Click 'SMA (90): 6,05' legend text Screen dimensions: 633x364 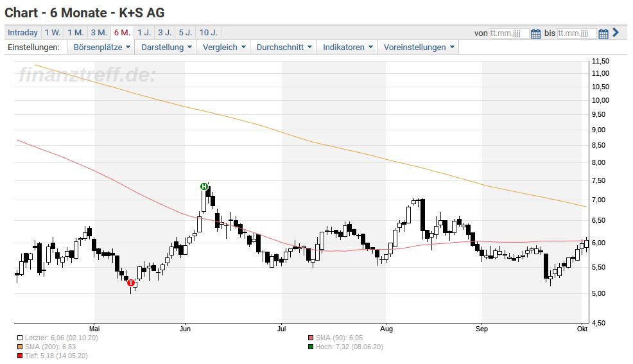click(x=339, y=338)
